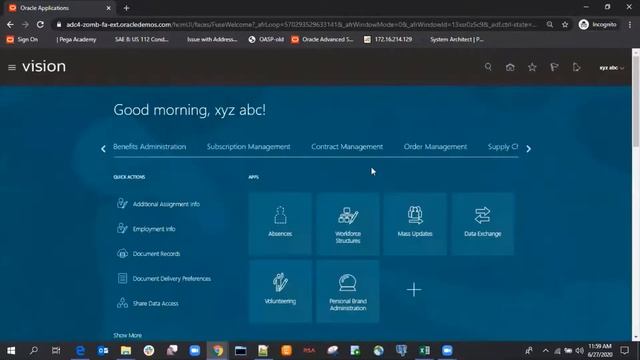640x360 pixels.
Task: Click zoom magnifier icon in address bar
Action: point(550,24)
